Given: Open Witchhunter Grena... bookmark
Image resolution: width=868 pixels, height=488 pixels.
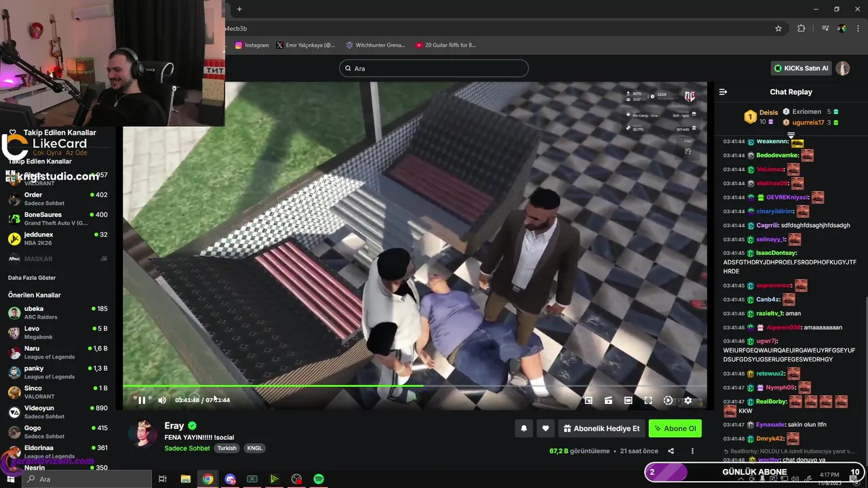Looking at the screenshot, I should point(376,45).
